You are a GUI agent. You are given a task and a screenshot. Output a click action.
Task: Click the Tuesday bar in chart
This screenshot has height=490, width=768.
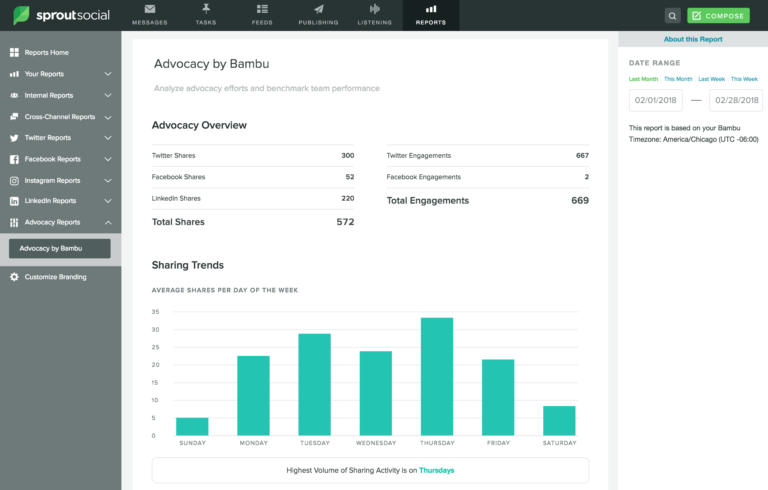click(x=314, y=384)
